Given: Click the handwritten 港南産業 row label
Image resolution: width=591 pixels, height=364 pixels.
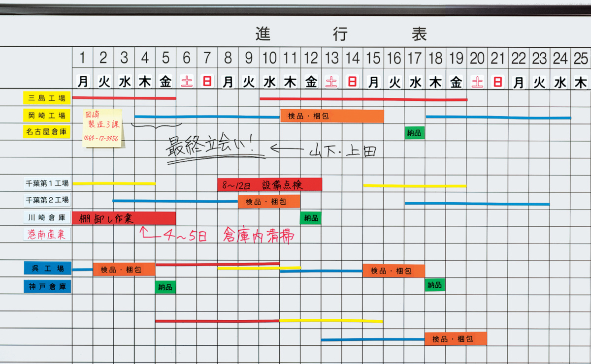Looking at the screenshot, I should pyautogui.click(x=47, y=235).
